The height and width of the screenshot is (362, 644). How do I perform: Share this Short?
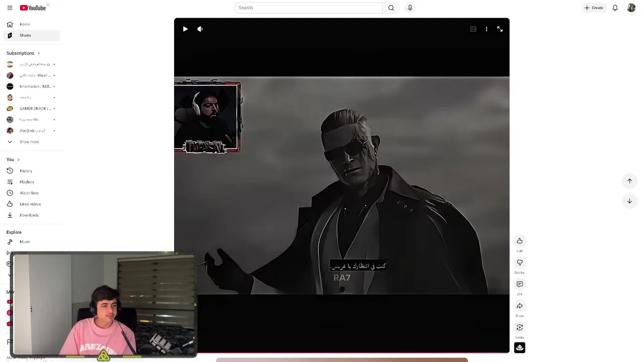(520, 306)
